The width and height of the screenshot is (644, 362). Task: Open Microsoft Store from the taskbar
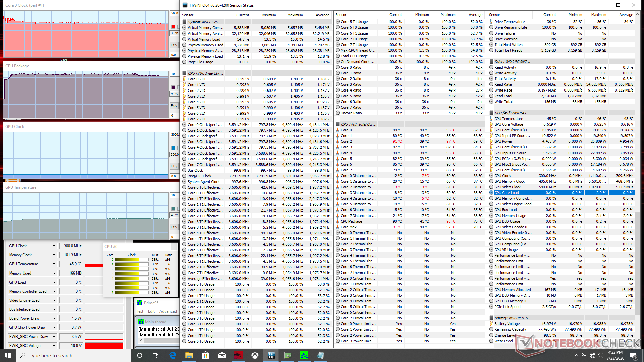tap(206, 355)
